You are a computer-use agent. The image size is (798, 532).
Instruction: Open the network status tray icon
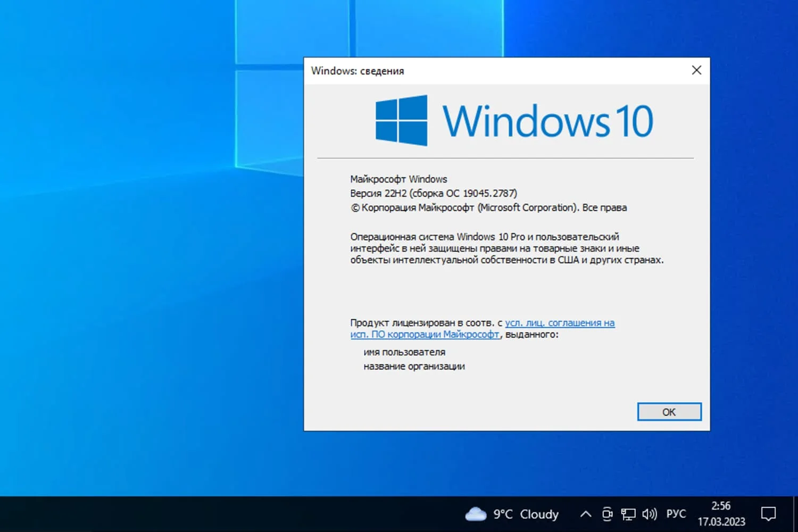tap(628, 514)
